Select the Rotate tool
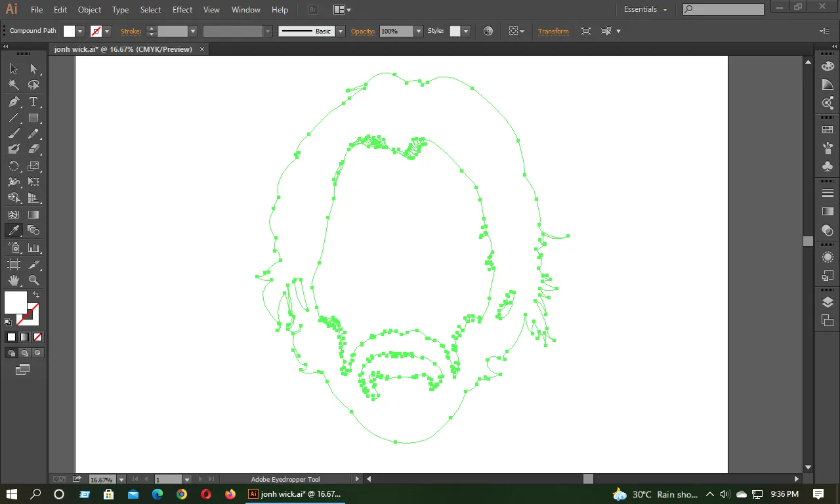Screen dimensions: 840x504 tap(14, 166)
